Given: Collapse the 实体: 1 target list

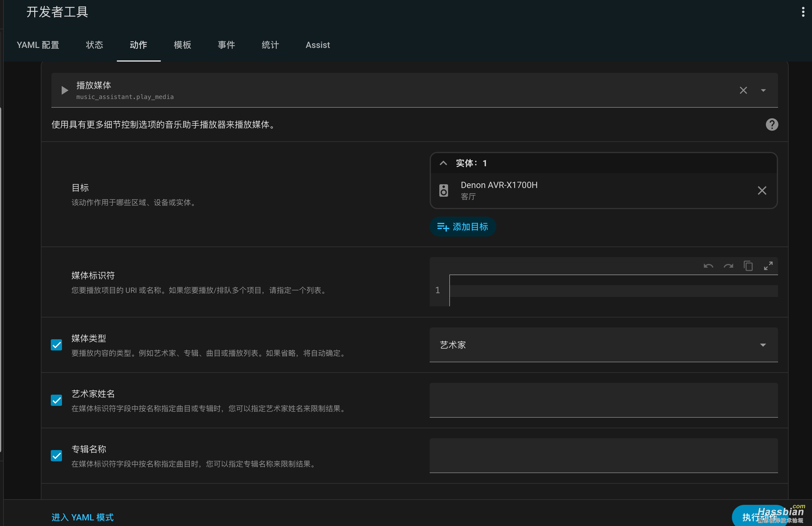Looking at the screenshot, I should coord(443,163).
